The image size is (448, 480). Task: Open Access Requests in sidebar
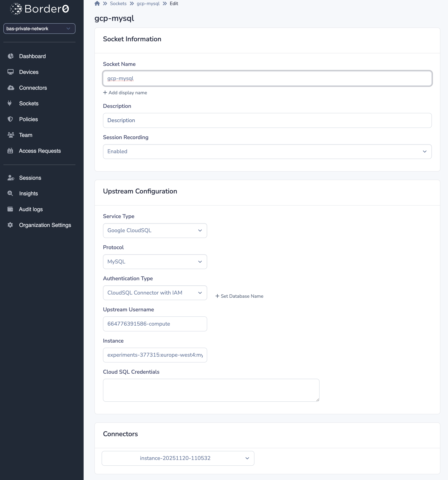(40, 151)
